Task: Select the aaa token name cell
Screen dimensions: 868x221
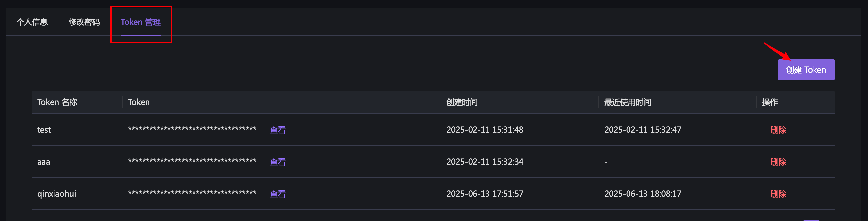Action: (43, 162)
